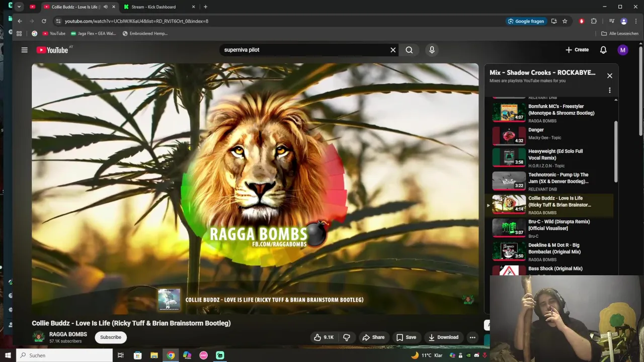The width and height of the screenshot is (644, 362).
Task: Play Bomfunk MC's - Freestyler from mix
Action: pos(552,113)
